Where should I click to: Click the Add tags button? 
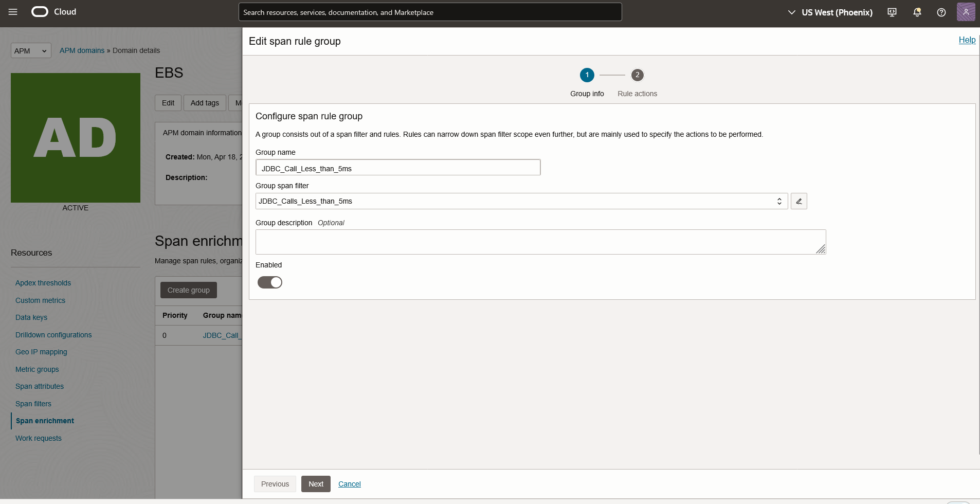(205, 102)
